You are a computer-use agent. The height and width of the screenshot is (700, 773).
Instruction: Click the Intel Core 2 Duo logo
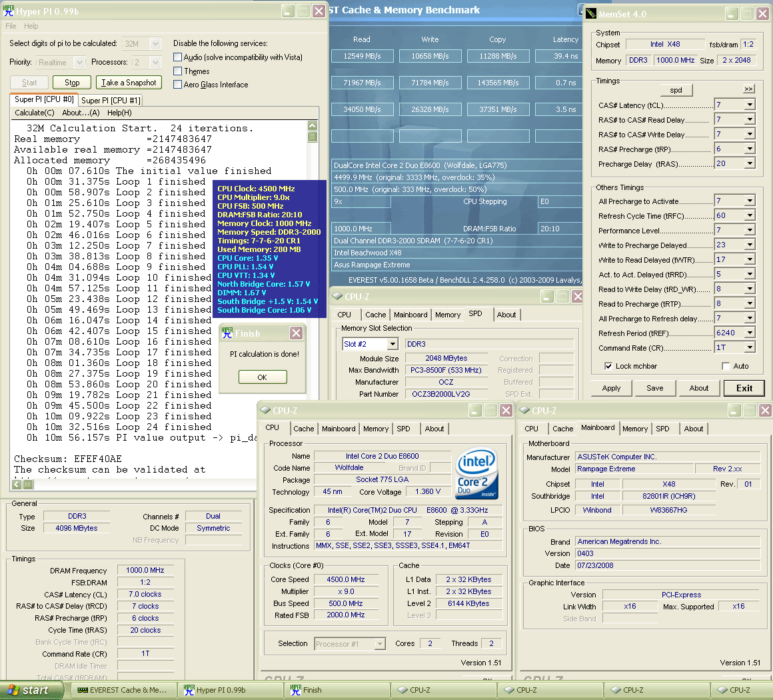click(476, 473)
